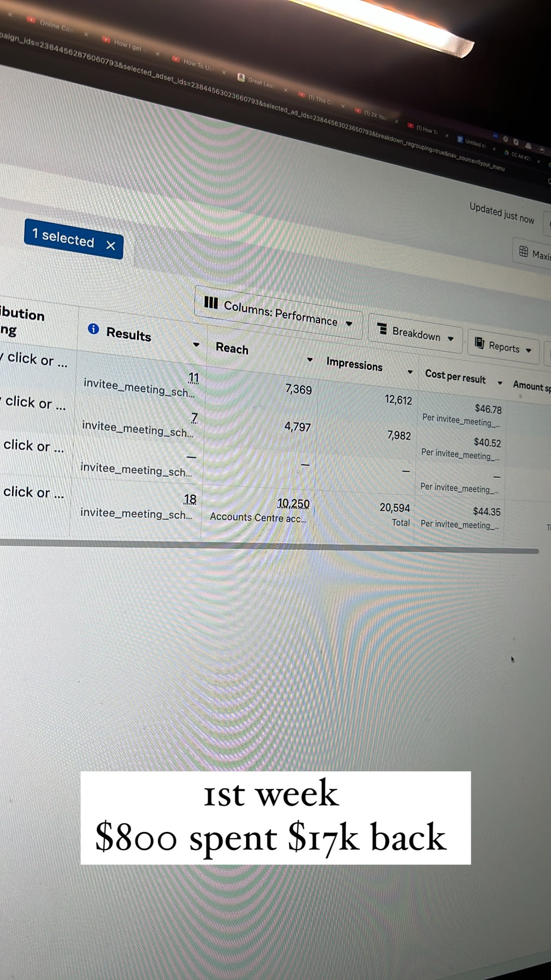Click the gear extension icon in browser toolbar
Image resolution: width=551 pixels, height=980 pixels.
click(x=506, y=139)
